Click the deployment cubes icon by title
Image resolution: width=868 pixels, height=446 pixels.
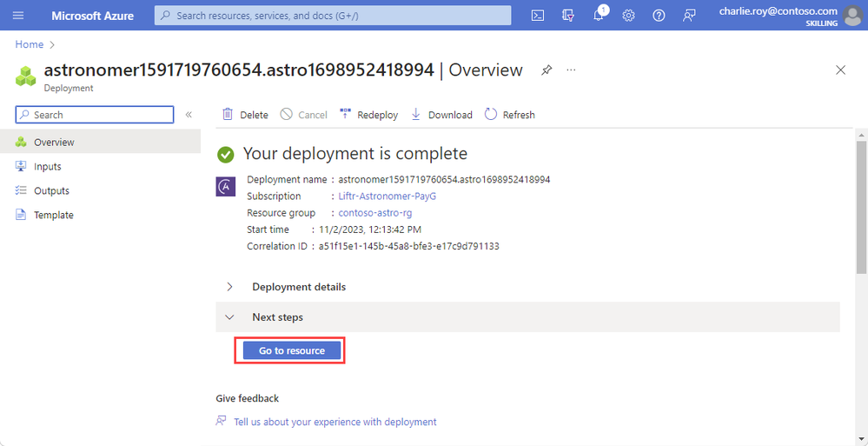tap(25, 77)
